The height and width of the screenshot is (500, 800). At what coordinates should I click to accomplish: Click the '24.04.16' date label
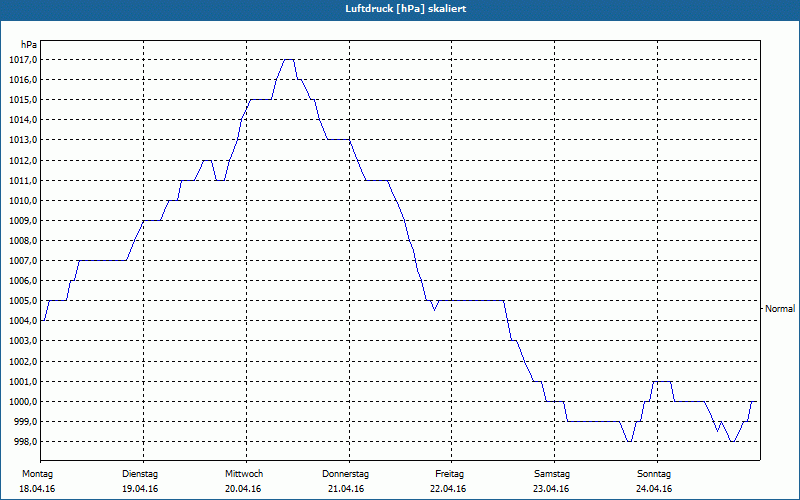pyautogui.click(x=654, y=489)
